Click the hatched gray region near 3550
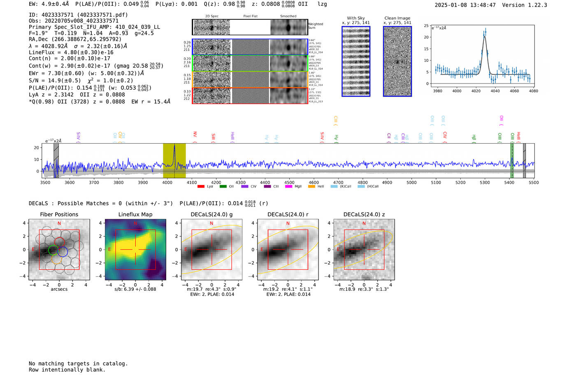The height and width of the screenshot is (392, 576). click(56, 160)
